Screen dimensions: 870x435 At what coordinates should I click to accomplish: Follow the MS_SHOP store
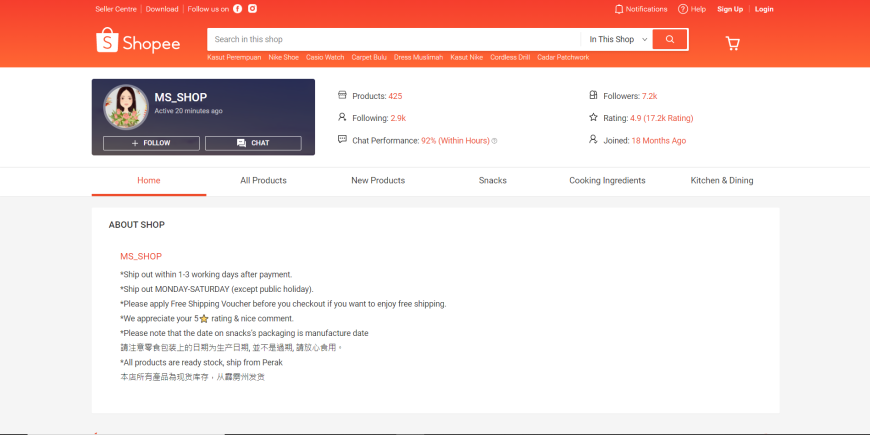click(151, 143)
